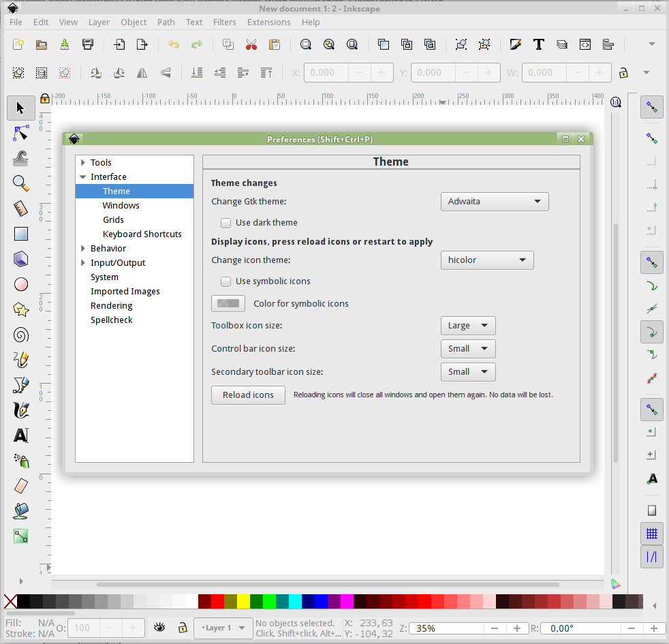Screen dimensions: 669x644
Task: Open a document with the folder icon
Action: click(42, 44)
